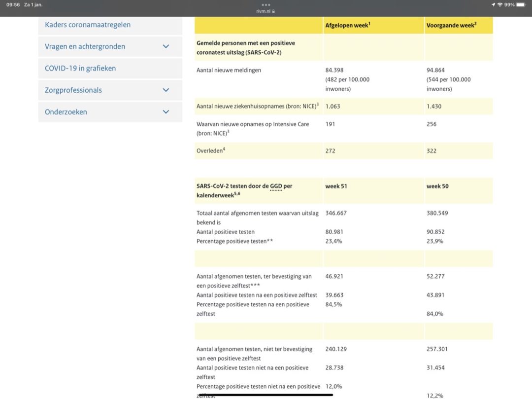Tap the 09:56 clock in status bar
The width and height of the screenshot is (532, 399).
tap(13, 5)
